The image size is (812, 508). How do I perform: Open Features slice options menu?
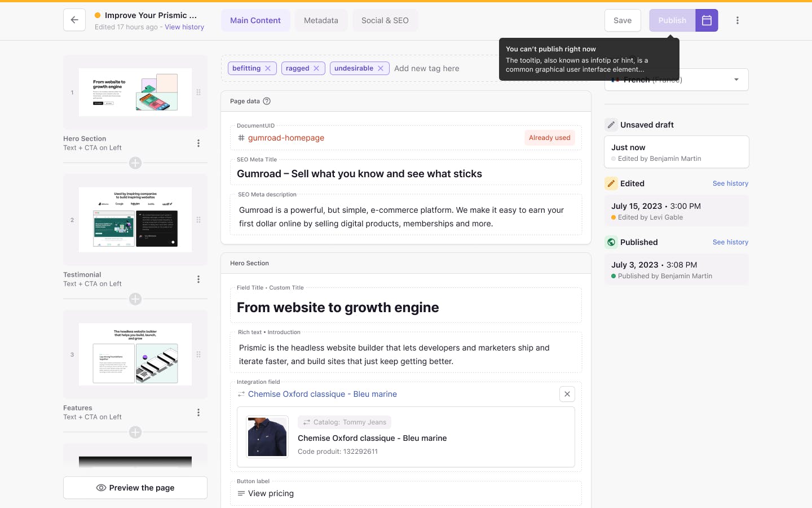[198, 413]
